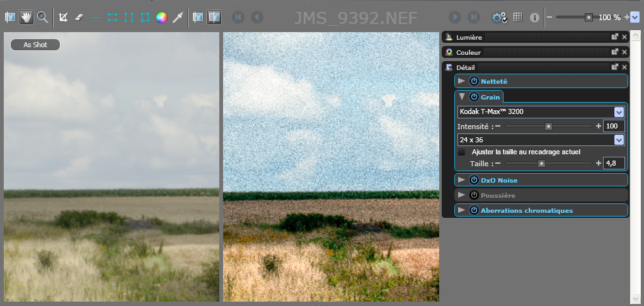Toggle Aberrations chromatiques power button

(474, 210)
